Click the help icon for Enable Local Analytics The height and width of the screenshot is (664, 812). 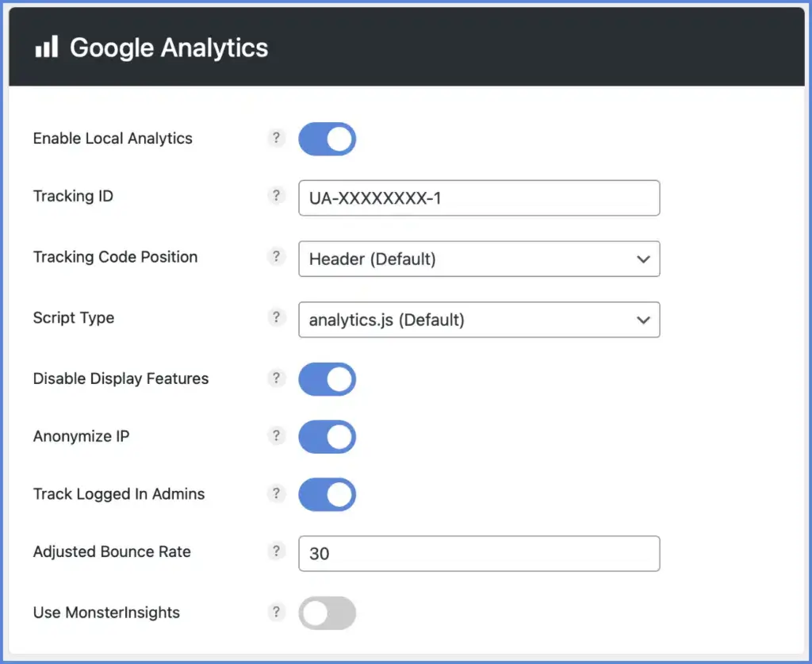click(x=276, y=138)
